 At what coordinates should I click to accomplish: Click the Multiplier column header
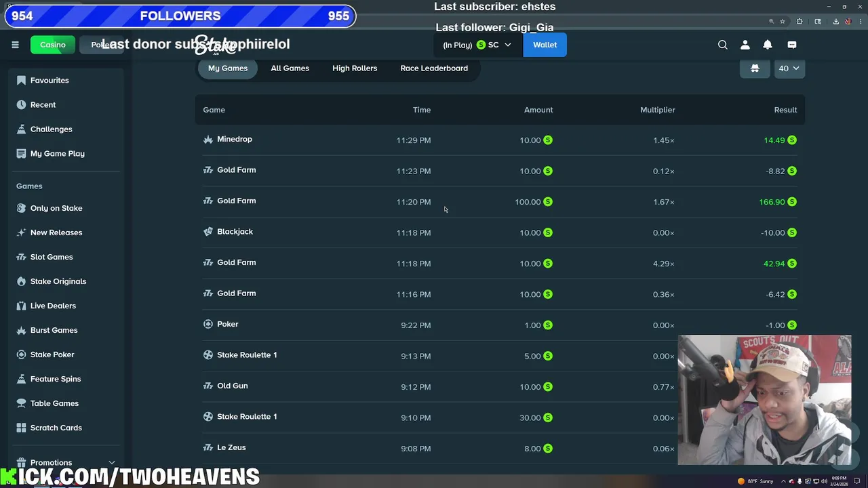[657, 110]
